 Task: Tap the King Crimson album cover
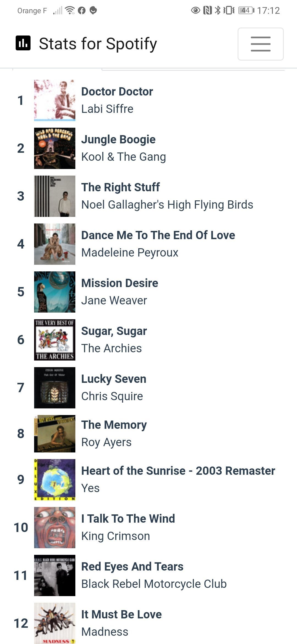pyautogui.click(x=54, y=528)
